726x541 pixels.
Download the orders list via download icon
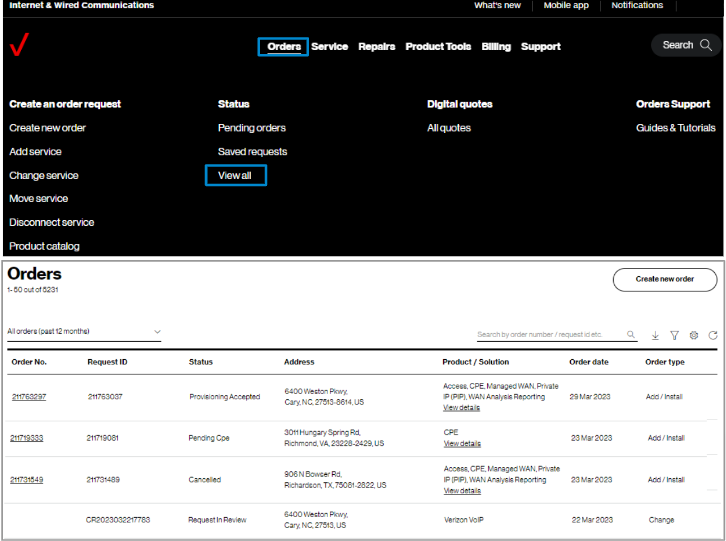[x=655, y=335]
